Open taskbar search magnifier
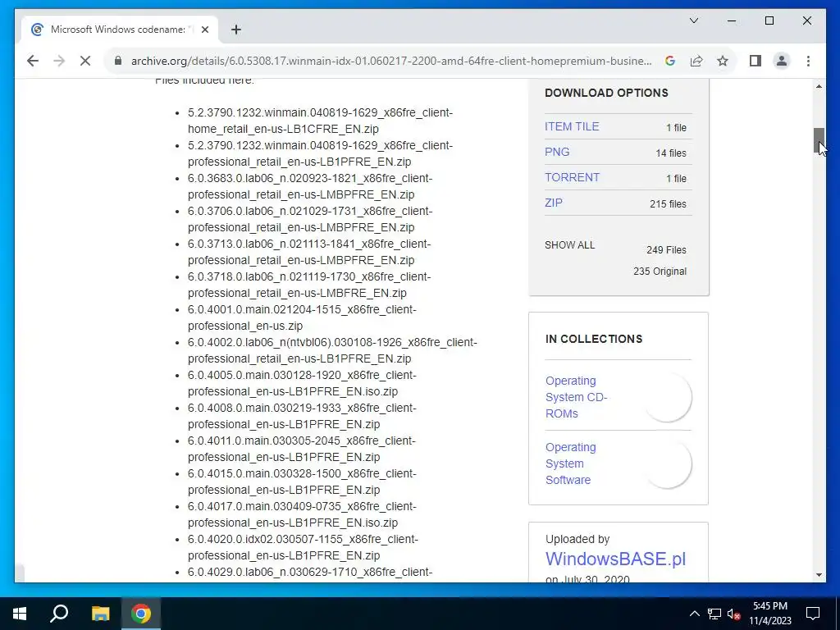Screen dimensions: 840x630 pos(59,614)
